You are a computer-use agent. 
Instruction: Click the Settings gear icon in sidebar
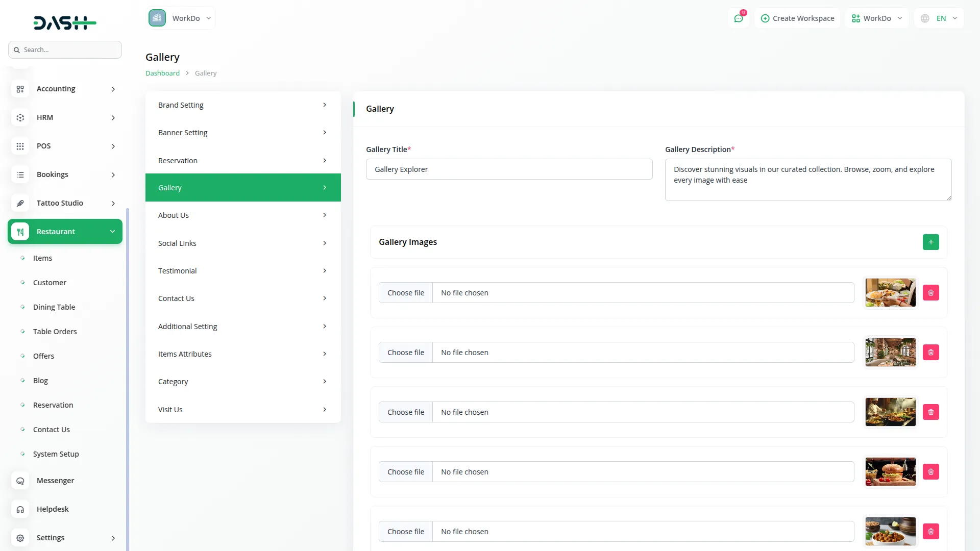pyautogui.click(x=20, y=538)
